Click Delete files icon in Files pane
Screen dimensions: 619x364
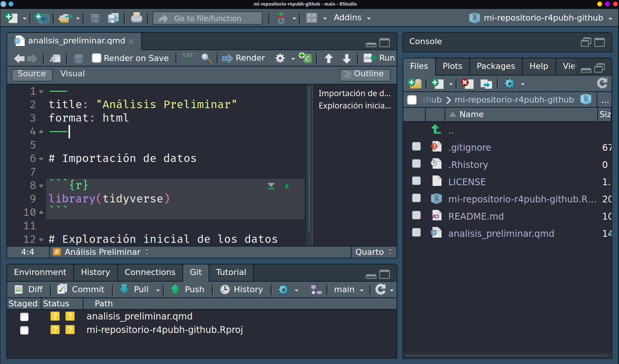point(467,83)
